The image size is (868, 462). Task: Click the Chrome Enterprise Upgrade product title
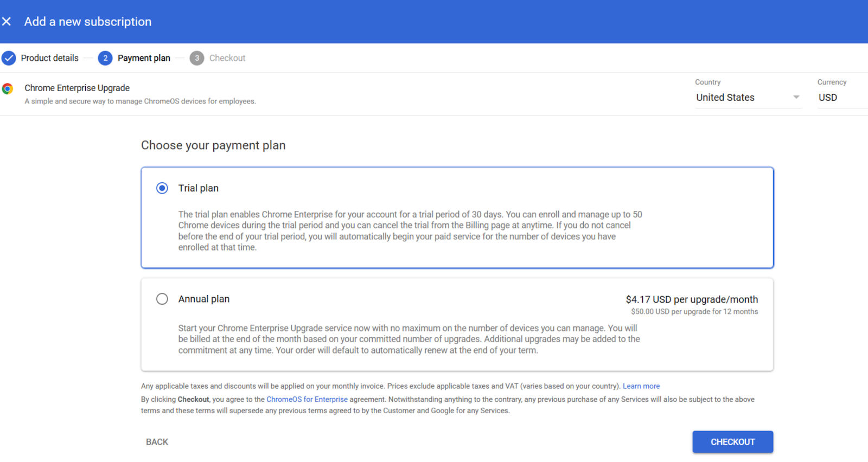[77, 88]
